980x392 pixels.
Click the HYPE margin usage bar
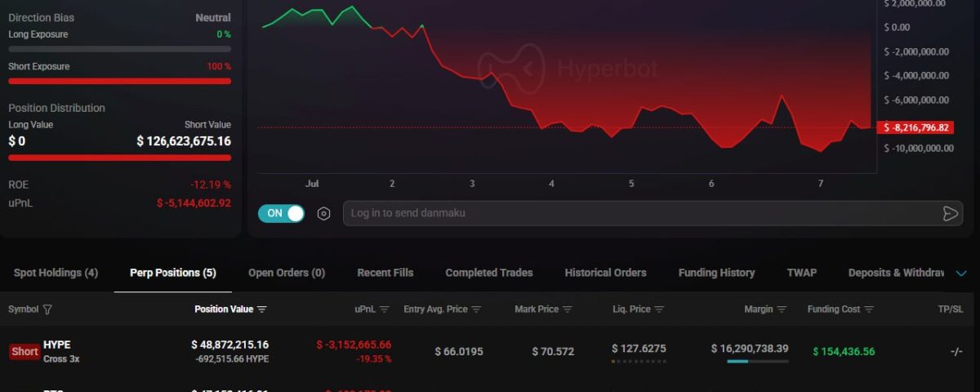pyautogui.click(x=758, y=361)
